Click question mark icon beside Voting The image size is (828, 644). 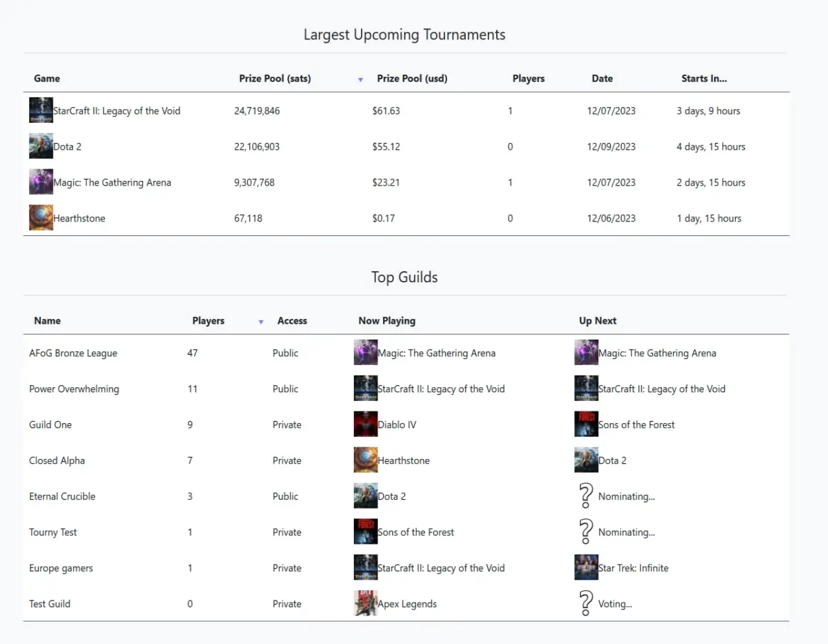click(x=586, y=604)
